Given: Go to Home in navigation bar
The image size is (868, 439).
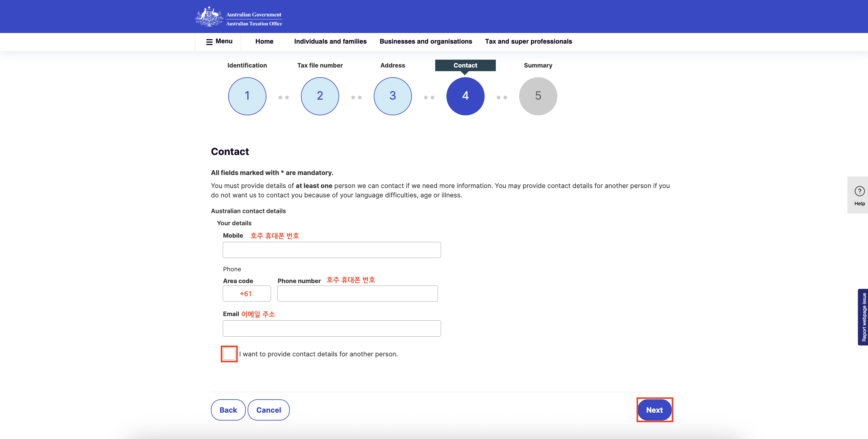Looking at the screenshot, I should pyautogui.click(x=264, y=41).
